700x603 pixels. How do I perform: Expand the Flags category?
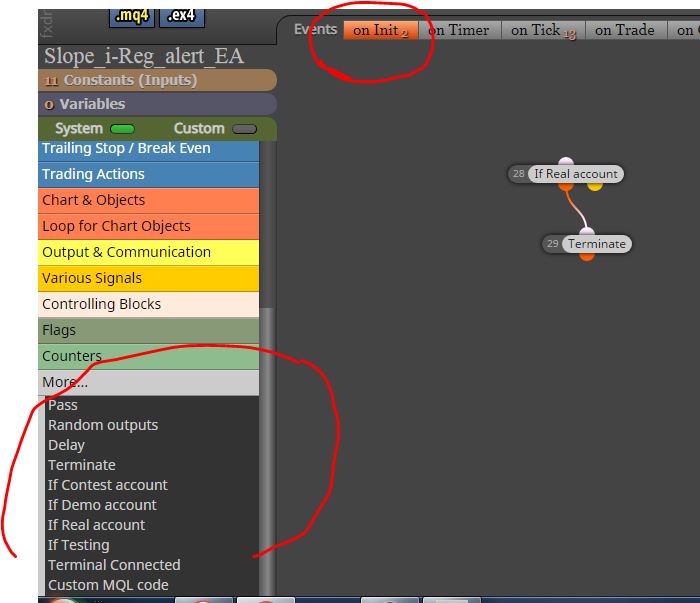coord(148,330)
